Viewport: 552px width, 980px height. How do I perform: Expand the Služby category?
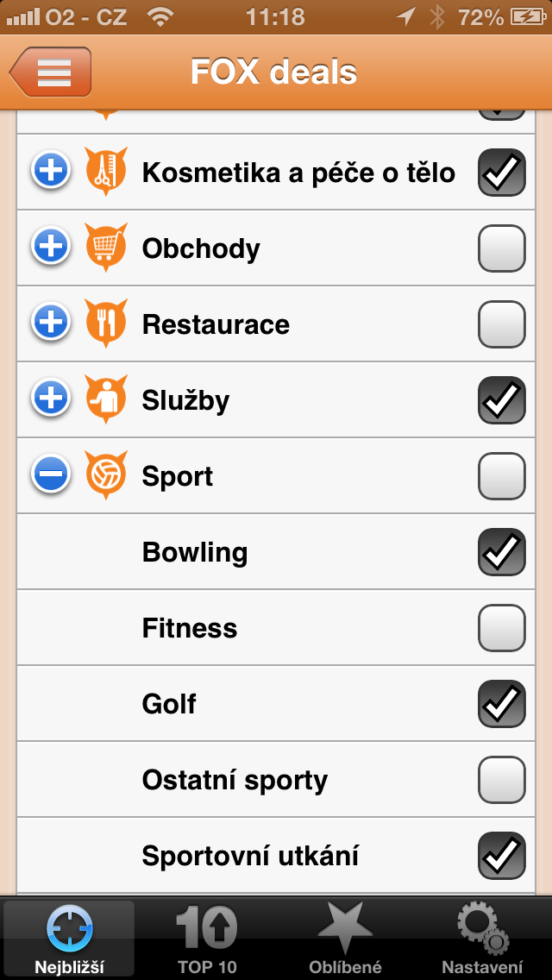[51, 399]
